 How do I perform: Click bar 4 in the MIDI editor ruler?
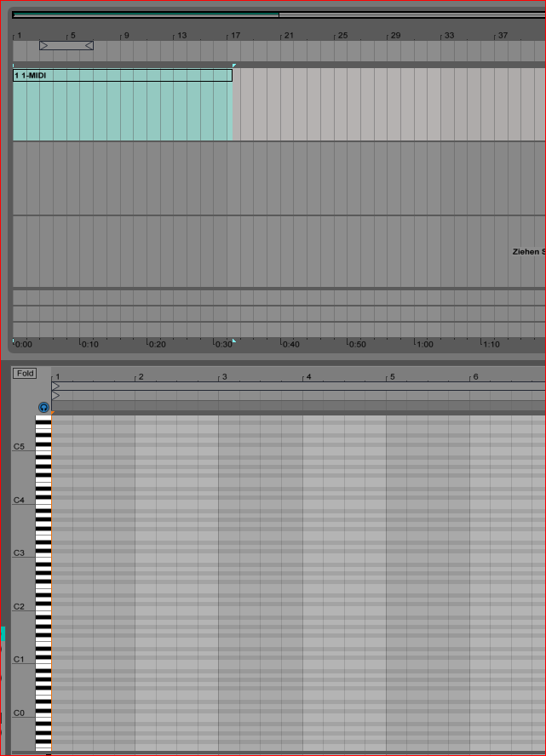308,376
